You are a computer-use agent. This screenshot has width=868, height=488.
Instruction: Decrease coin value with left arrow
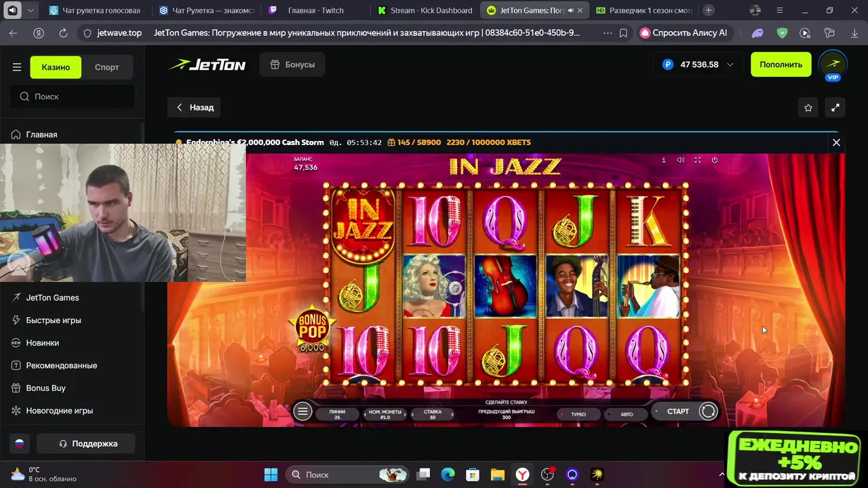[x=366, y=414]
